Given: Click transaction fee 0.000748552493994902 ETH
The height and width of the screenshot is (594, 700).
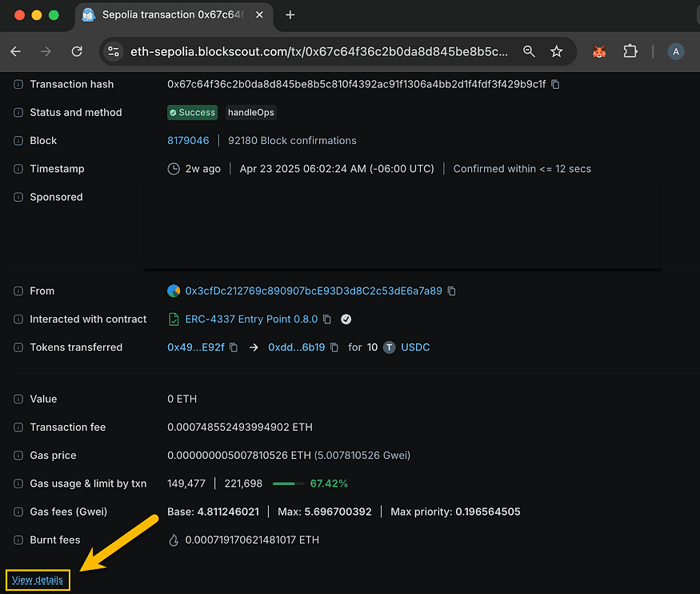Looking at the screenshot, I should coord(240,427).
